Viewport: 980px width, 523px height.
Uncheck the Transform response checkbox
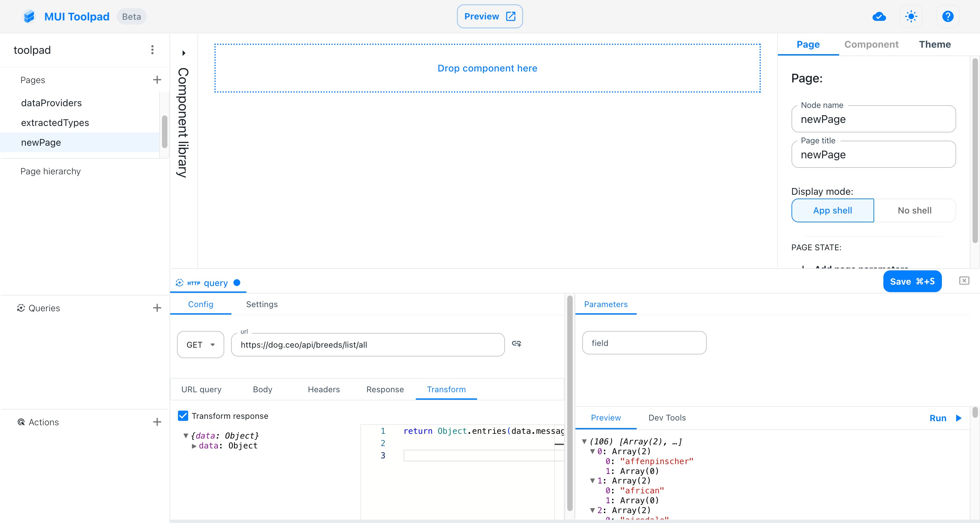(x=183, y=416)
